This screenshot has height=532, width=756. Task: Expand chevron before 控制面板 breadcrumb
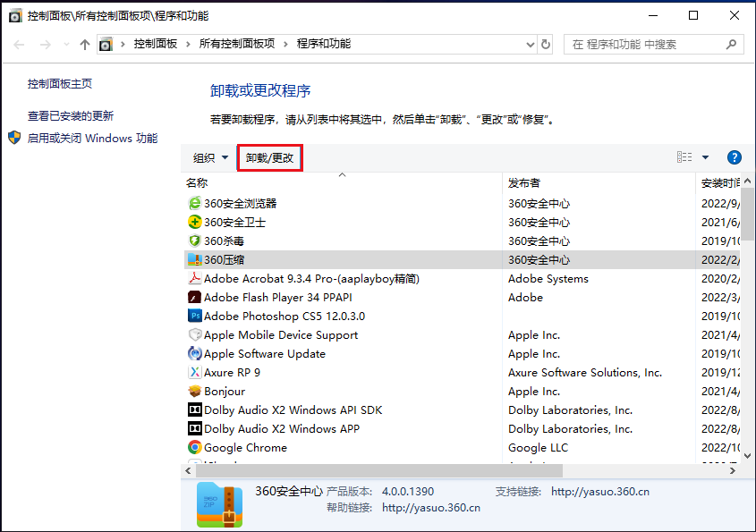[123, 45]
